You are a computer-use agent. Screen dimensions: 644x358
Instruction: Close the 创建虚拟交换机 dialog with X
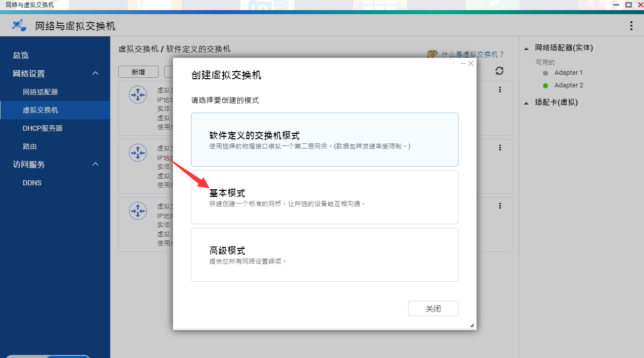point(471,63)
